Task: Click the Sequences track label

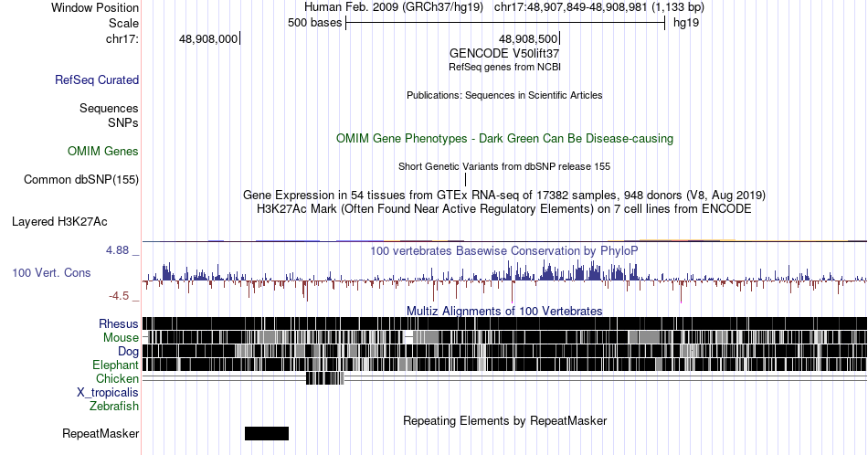Action: point(109,108)
